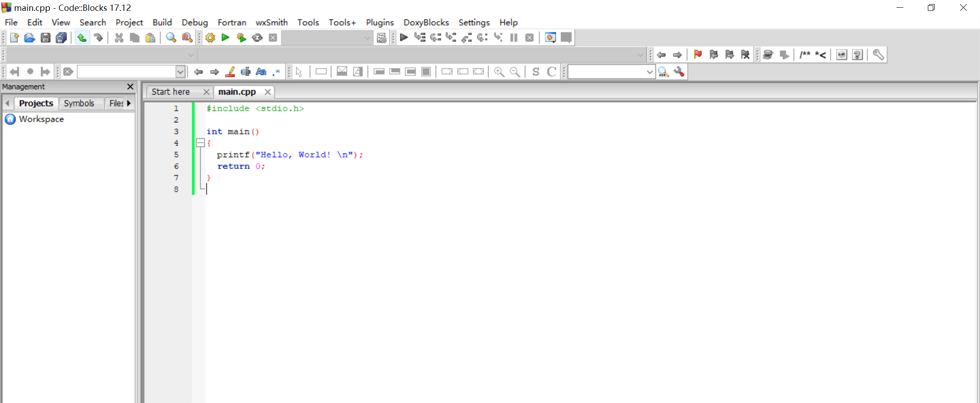Open the code completion scope dropdown
This screenshot has width=980, height=403.
tap(102, 55)
